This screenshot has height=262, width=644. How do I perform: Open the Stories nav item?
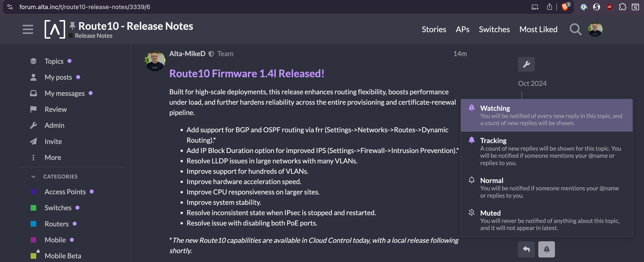coord(434,30)
